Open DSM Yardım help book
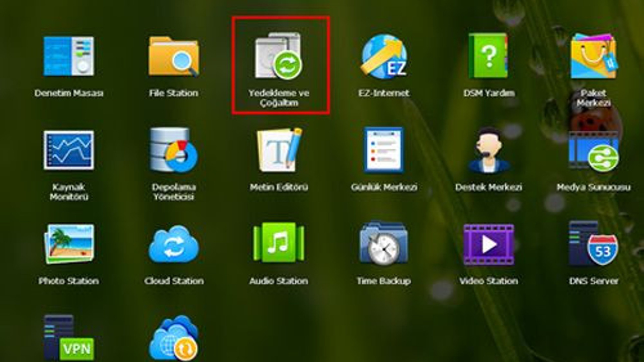644x362 pixels. [x=488, y=56]
